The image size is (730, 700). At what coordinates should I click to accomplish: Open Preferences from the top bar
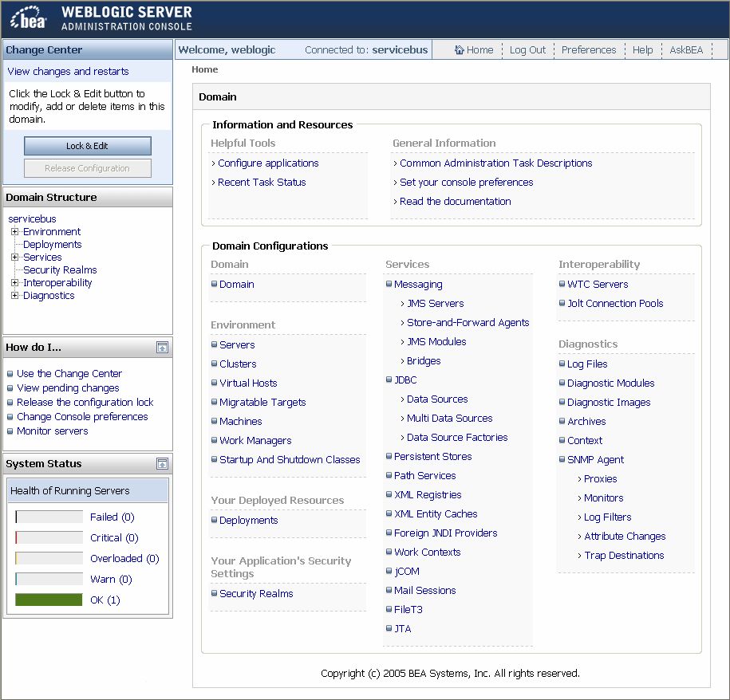(x=589, y=49)
